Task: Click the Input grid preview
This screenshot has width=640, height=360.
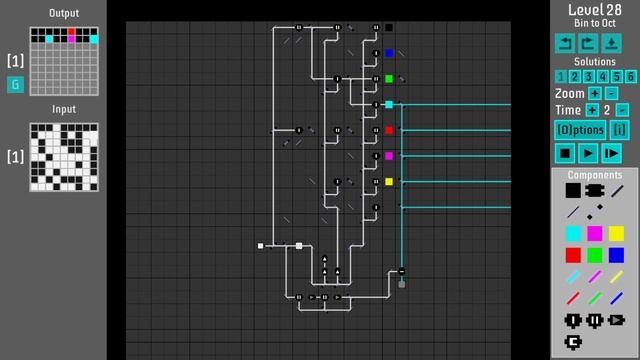Action: click(x=64, y=157)
